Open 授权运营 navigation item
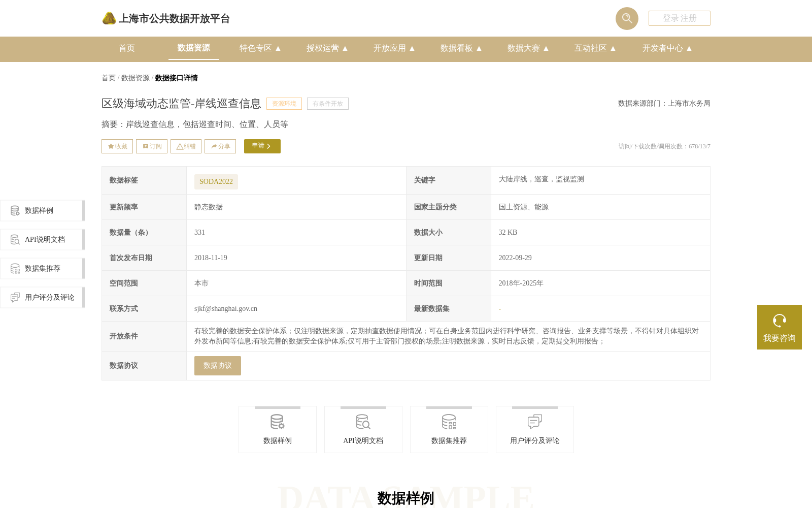 click(x=323, y=48)
